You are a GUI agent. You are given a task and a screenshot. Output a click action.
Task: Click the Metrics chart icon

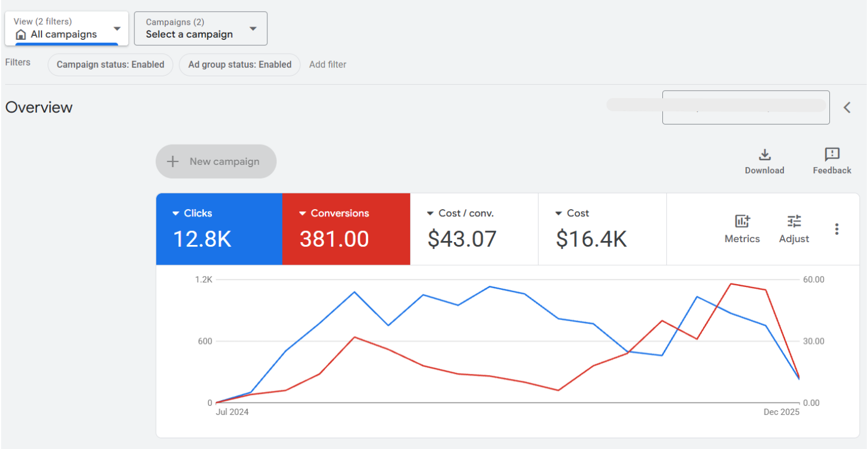coord(742,221)
